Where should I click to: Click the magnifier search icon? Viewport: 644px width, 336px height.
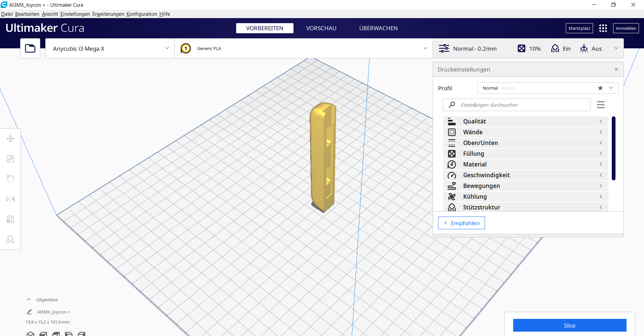pos(452,105)
